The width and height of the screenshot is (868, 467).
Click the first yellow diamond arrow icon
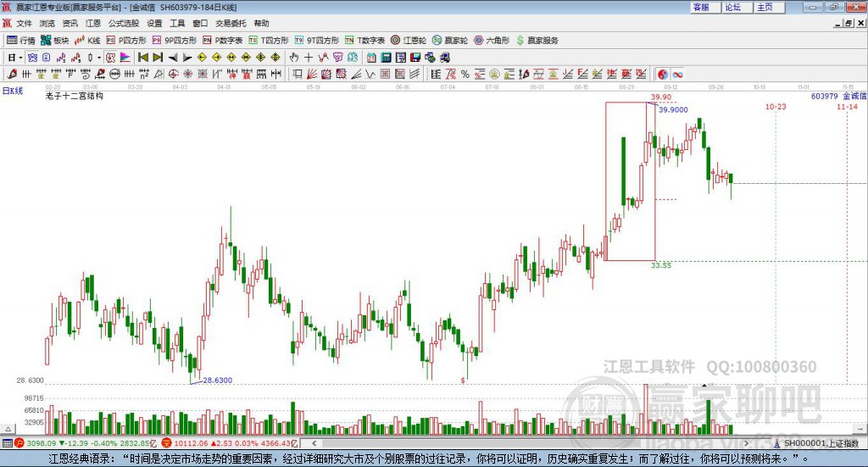click(x=202, y=58)
